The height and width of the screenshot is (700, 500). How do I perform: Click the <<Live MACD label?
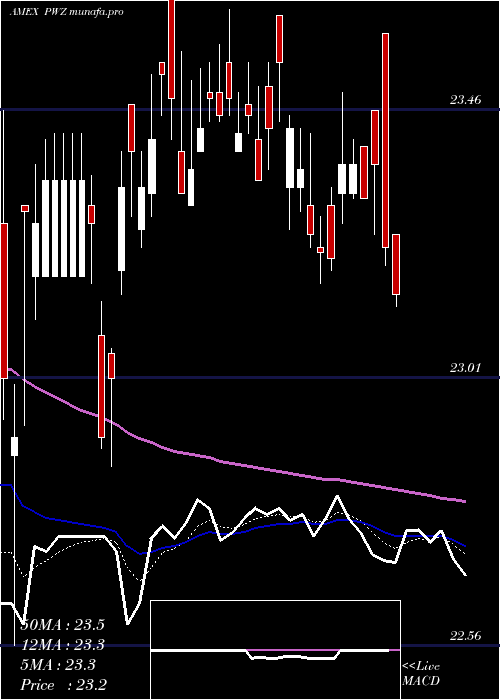click(x=421, y=673)
